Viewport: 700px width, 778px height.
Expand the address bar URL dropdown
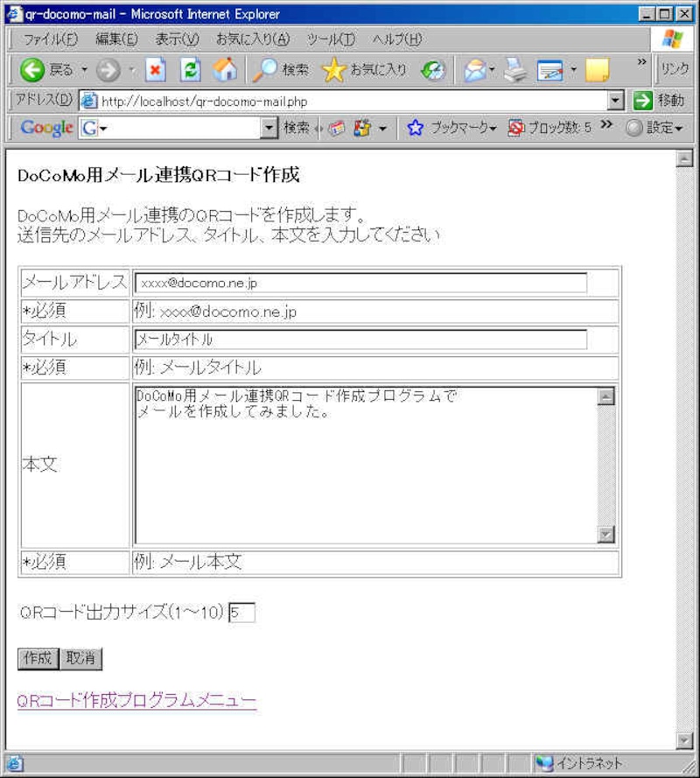coord(615,102)
